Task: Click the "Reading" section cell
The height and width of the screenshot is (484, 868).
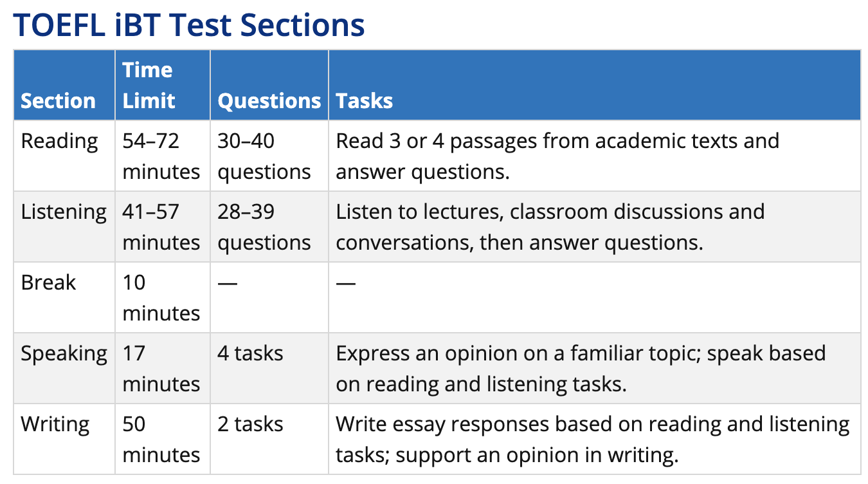Action: click(x=59, y=141)
